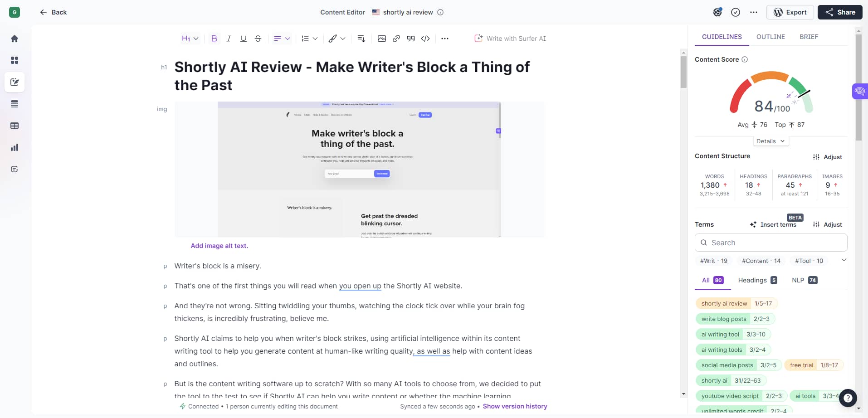Toggle underline formatting

[x=244, y=39]
